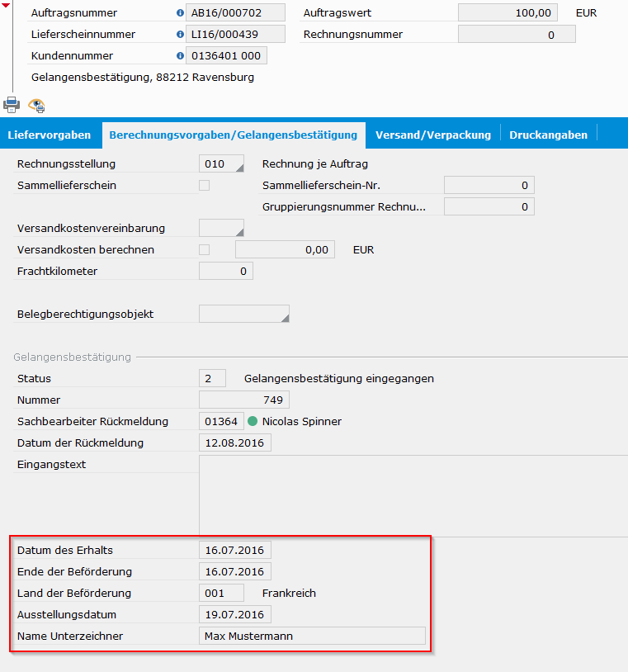Click Sachbearbeiter Rückmeldung field 01364

coord(221,421)
